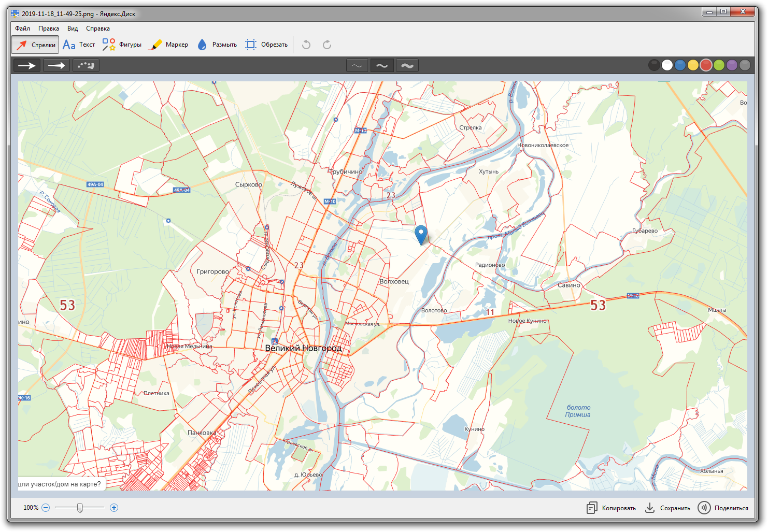
Task: Click the болото Примша label
Action: tap(578, 411)
